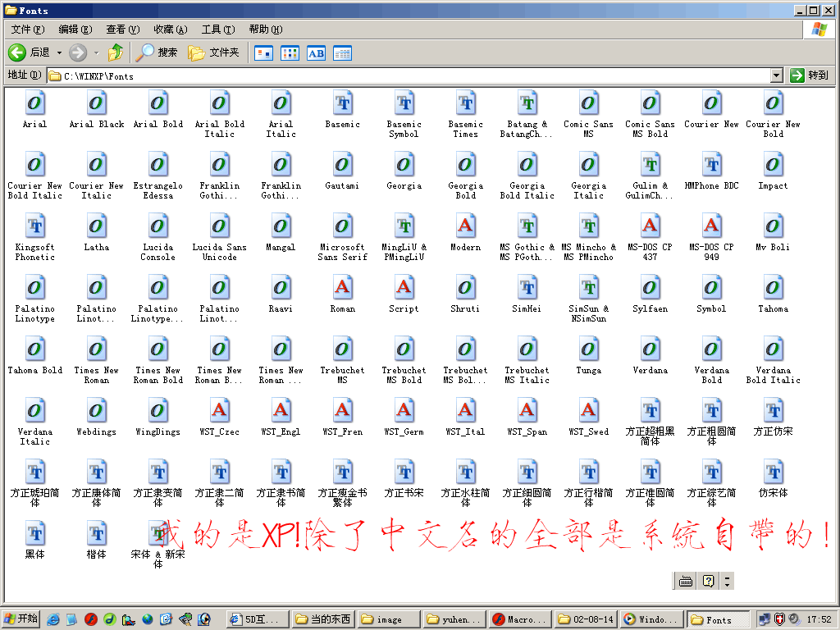Click the Lucida Console font icon
Viewport: 840px width, 630px height.
point(157,226)
